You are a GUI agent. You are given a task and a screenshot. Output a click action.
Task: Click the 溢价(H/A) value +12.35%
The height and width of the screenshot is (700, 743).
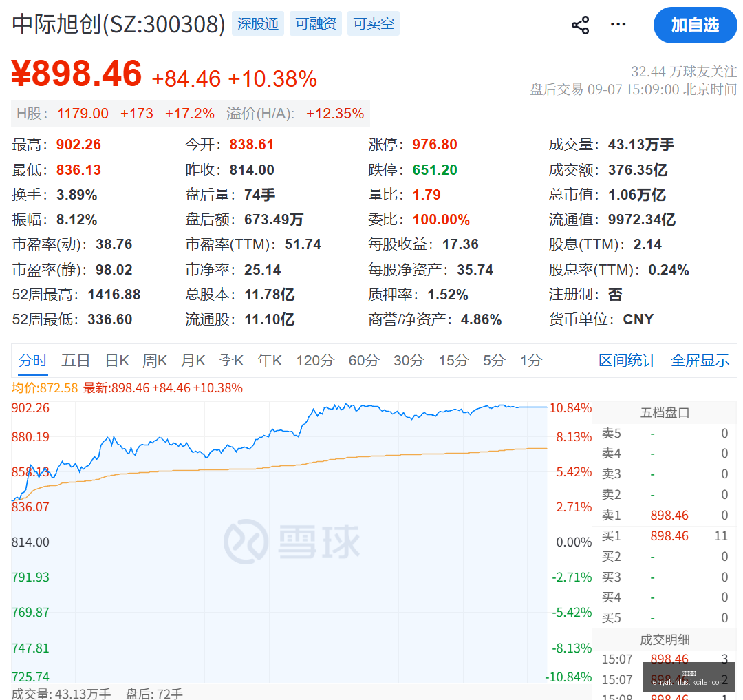point(335,114)
